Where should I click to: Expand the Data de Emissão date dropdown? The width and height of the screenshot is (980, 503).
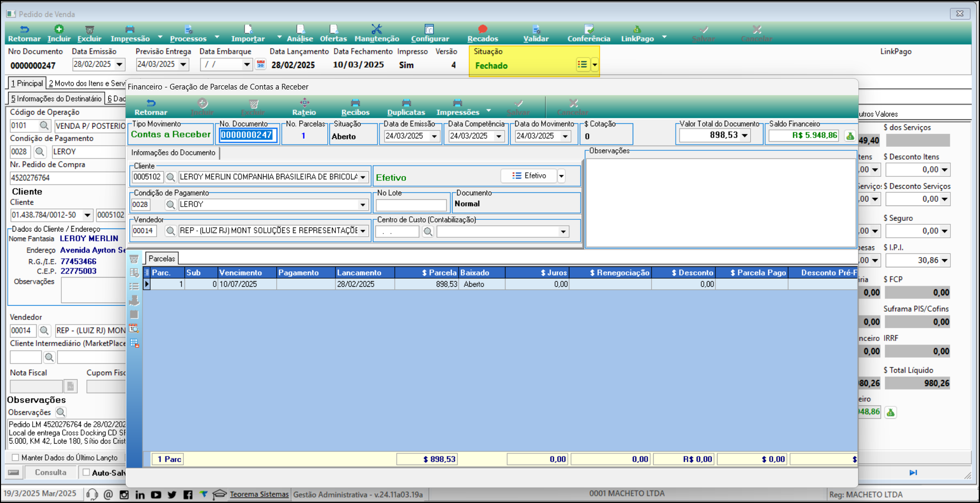[435, 136]
